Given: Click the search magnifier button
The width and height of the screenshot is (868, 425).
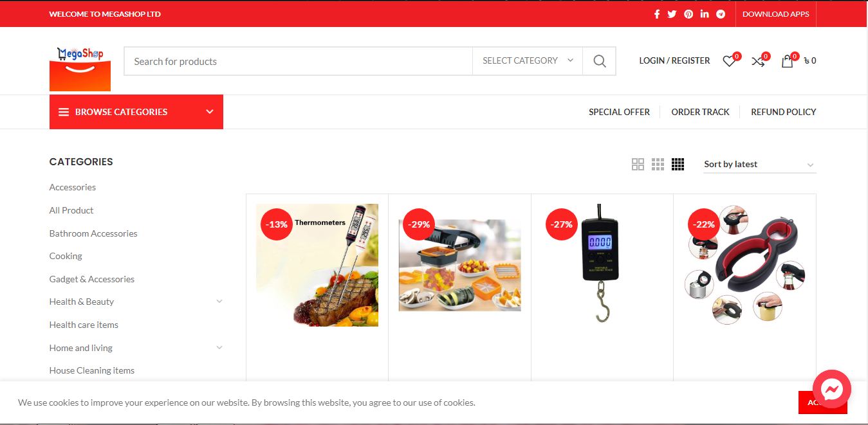Looking at the screenshot, I should [600, 61].
